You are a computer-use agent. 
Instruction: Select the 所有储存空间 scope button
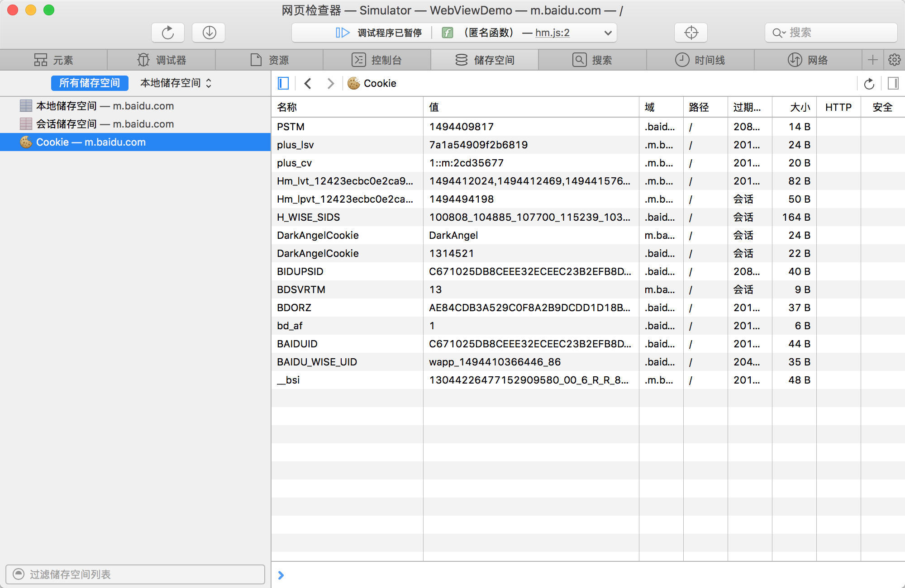(90, 83)
